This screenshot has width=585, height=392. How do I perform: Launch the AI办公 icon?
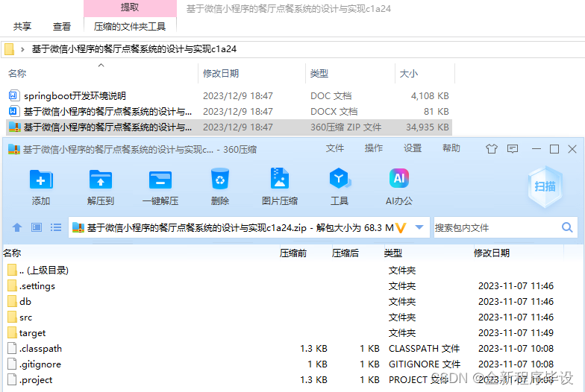398,179
